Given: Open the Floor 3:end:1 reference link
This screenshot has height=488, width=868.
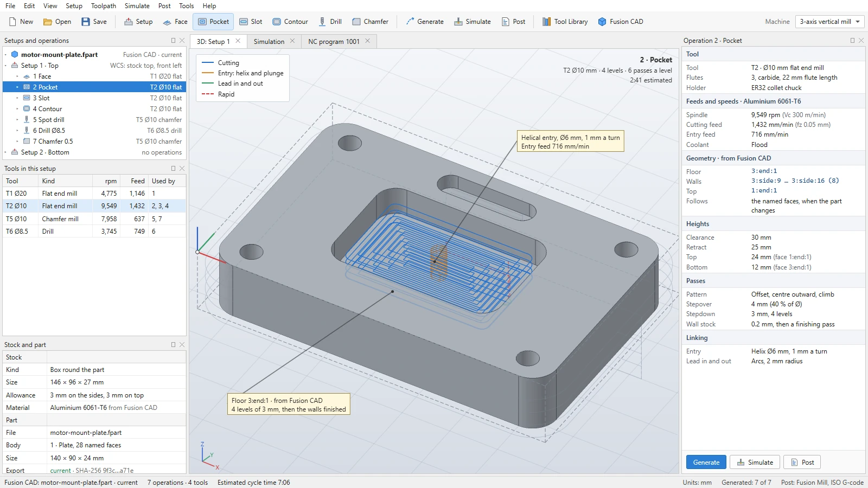Looking at the screenshot, I should 764,171.
